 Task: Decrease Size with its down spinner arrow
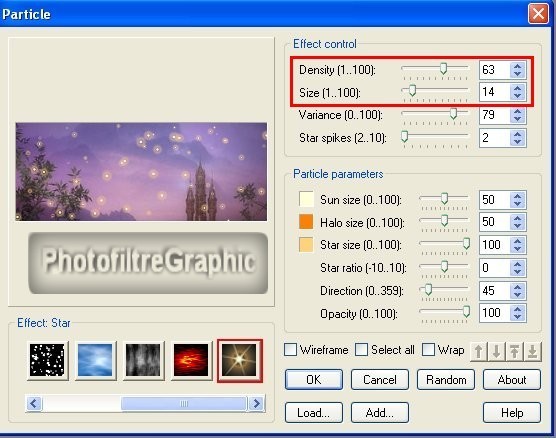click(x=518, y=96)
